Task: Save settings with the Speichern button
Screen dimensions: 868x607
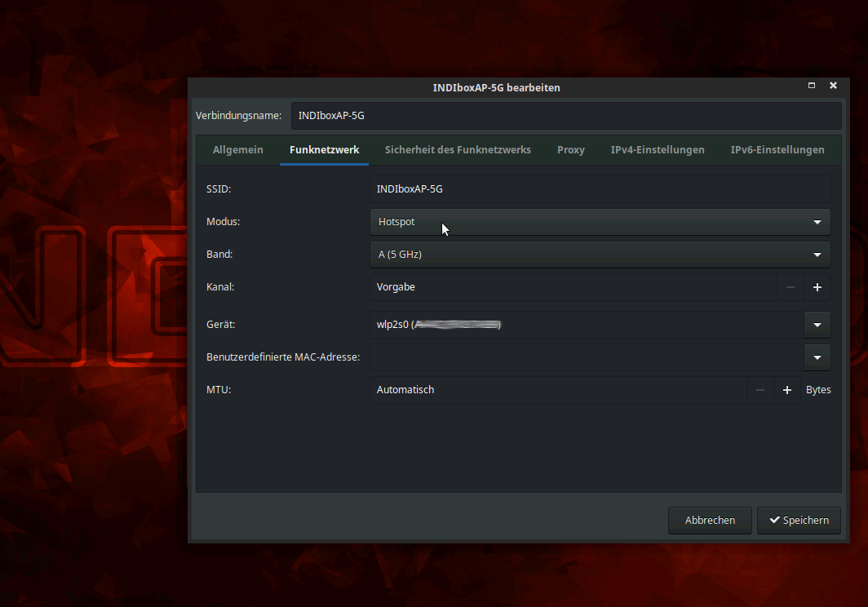Action: coord(799,521)
